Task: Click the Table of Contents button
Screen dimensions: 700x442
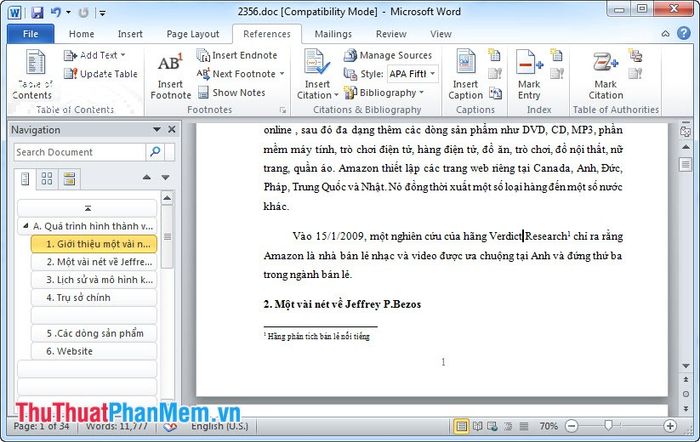Action: 33,75
